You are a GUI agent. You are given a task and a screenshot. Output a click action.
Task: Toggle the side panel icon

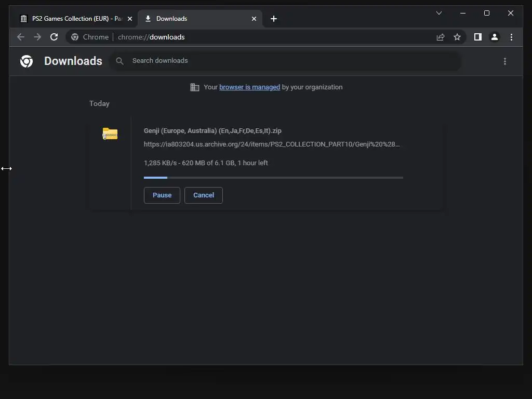478,37
